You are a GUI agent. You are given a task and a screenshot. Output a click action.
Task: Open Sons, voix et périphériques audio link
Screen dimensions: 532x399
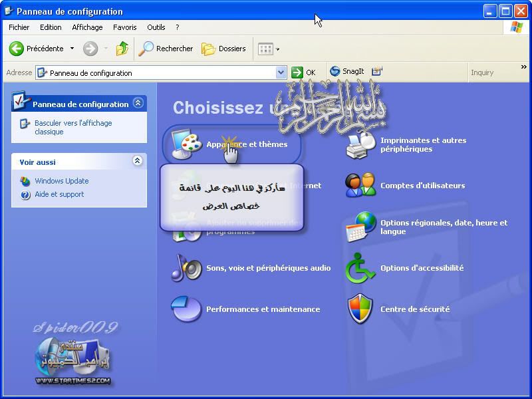269,268
